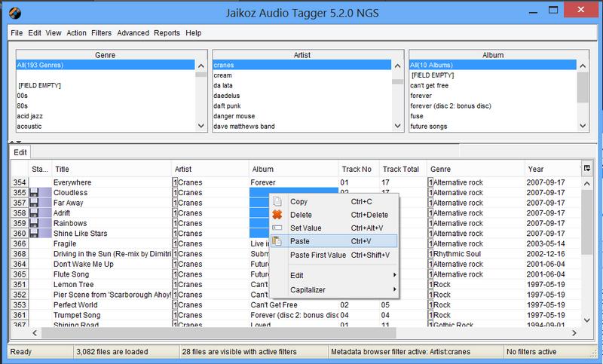
Task: Click the Artist column header in table
Action: pyautogui.click(x=210, y=169)
